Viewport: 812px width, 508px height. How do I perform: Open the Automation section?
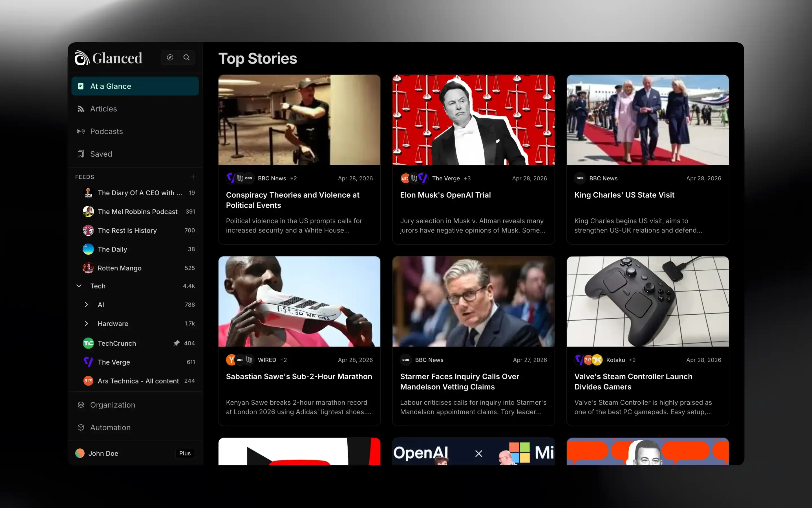(x=135, y=427)
